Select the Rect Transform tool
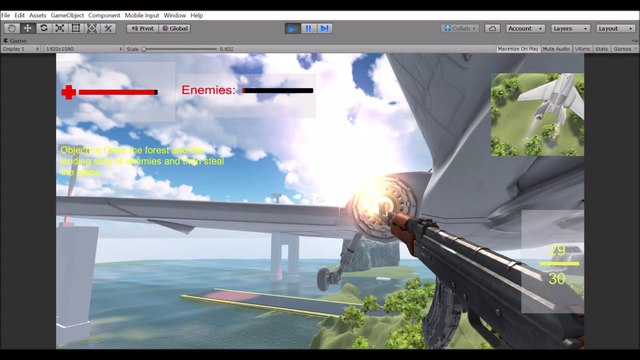The width and height of the screenshot is (640, 360). [76, 28]
